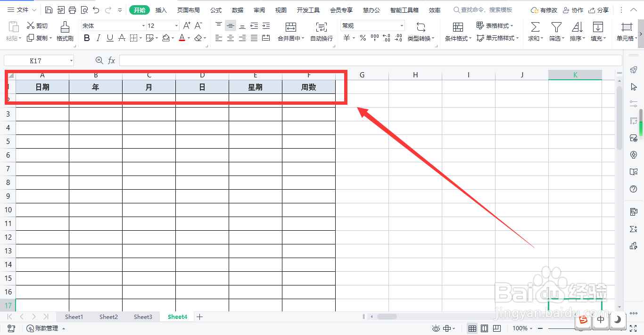Expand the Type Conversion (类型转换) dropdown
644x335 pixels.
click(433, 39)
